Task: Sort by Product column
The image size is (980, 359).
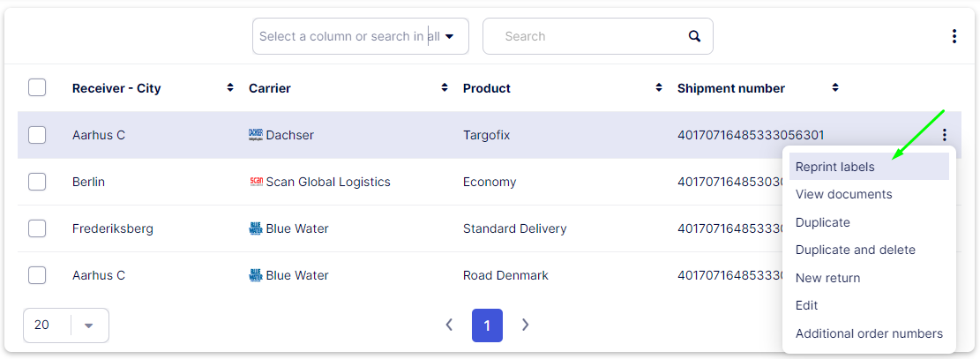Action: coord(659,88)
